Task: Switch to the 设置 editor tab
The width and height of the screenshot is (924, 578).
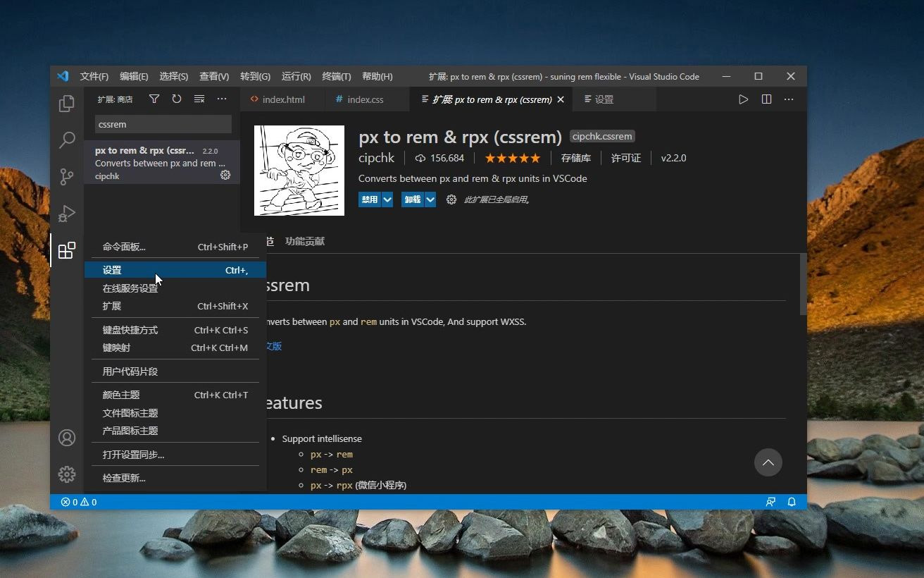Action: [614, 99]
